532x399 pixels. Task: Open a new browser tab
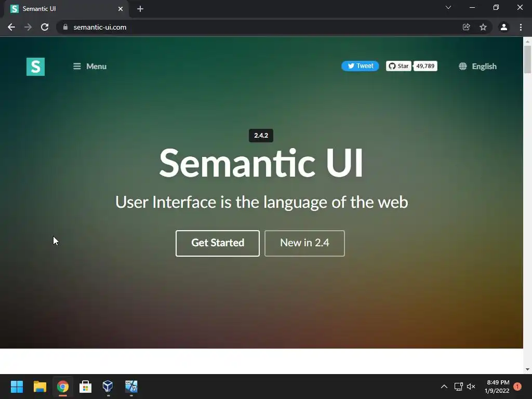[x=140, y=9]
